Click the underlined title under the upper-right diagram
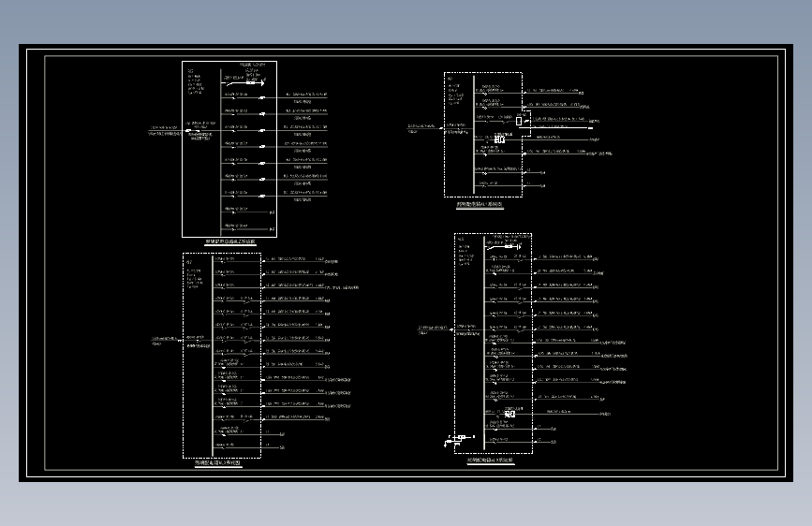 480,205
